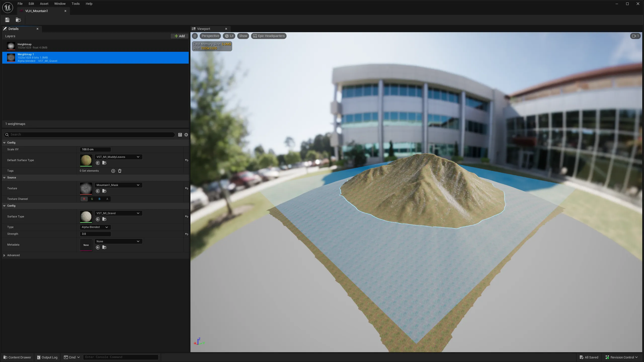
Task: Open viewport hamburger options menu
Action: pos(195,36)
